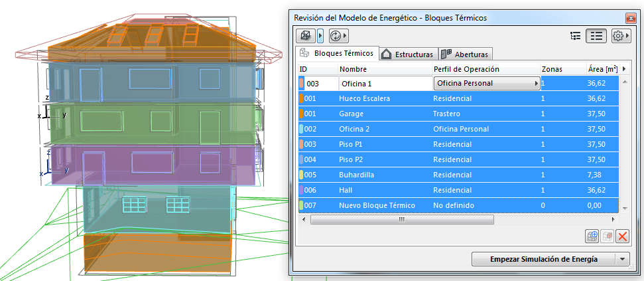Open the Empezar Simulación dropdown arrow
Viewport: 644px width, 281px height.
click(x=623, y=259)
